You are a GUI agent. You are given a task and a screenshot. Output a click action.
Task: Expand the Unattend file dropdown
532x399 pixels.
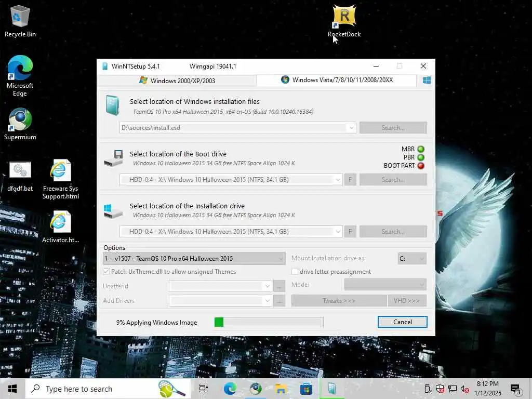(268, 286)
